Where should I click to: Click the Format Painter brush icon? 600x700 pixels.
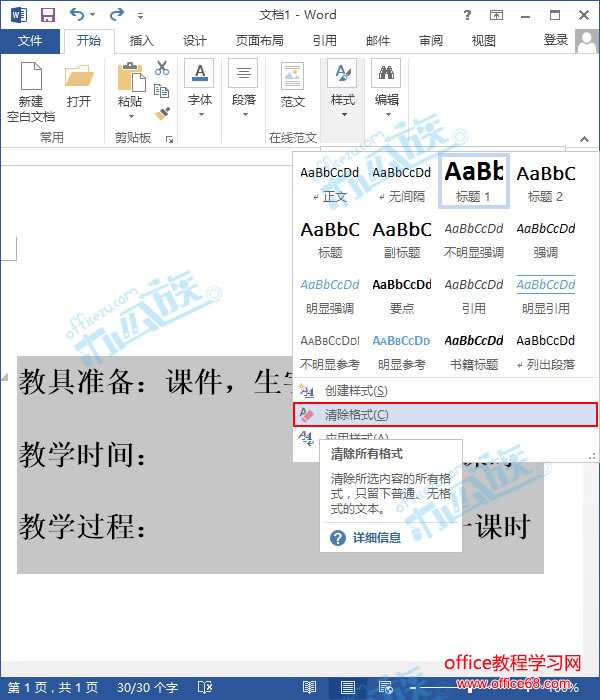162,113
